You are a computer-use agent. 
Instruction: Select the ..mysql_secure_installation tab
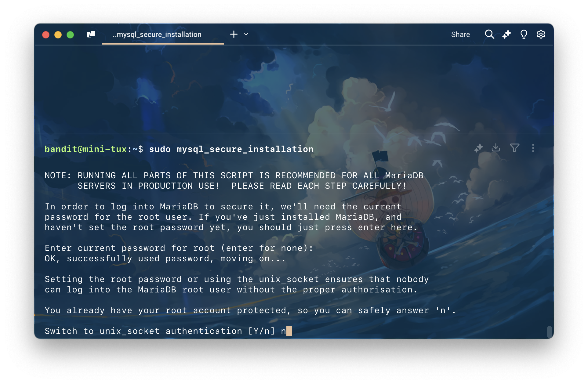[x=163, y=34]
